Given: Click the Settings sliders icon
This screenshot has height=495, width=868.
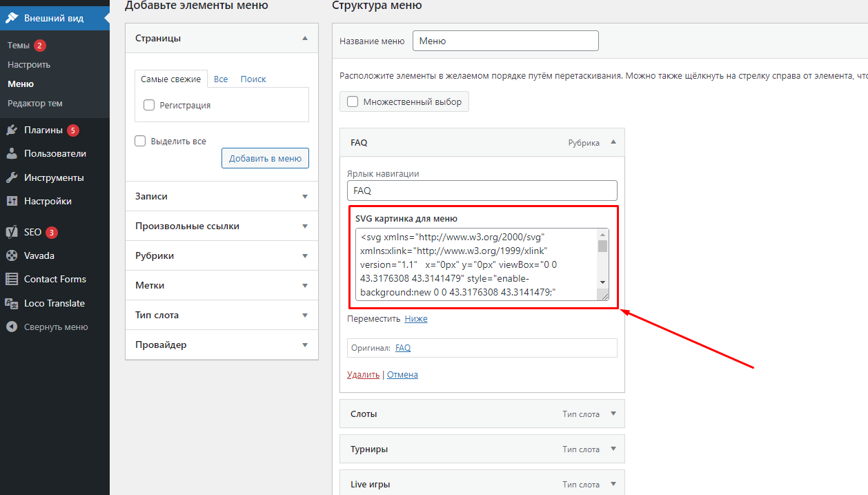Looking at the screenshot, I should (12, 201).
